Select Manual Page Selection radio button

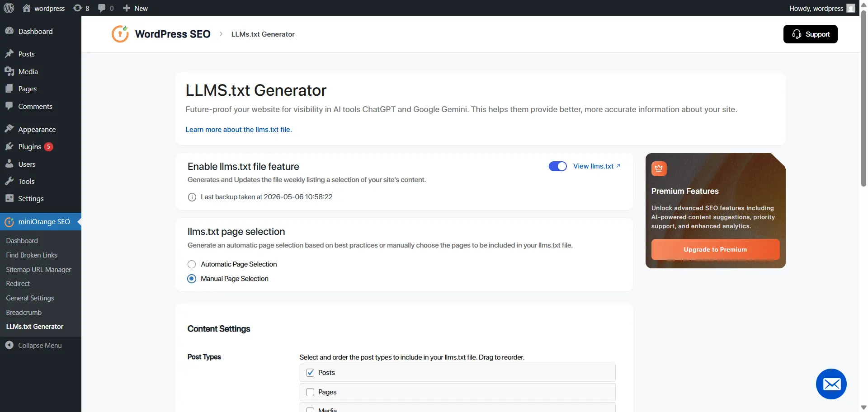click(192, 279)
